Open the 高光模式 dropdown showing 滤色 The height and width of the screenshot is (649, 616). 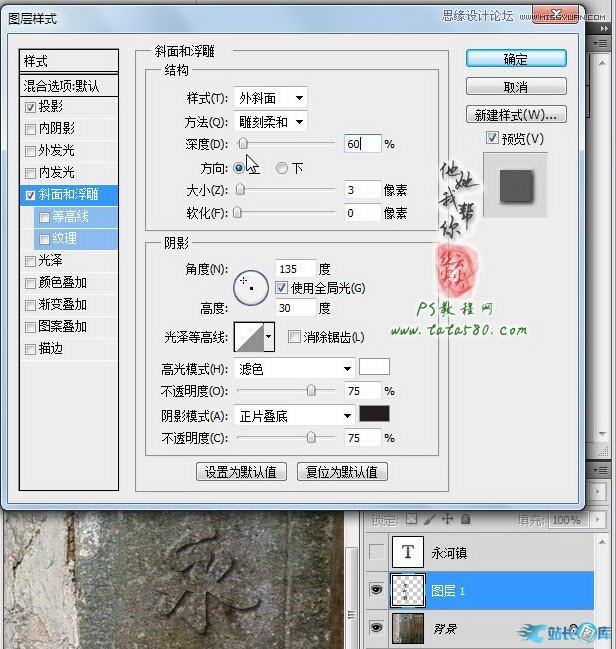(294, 369)
